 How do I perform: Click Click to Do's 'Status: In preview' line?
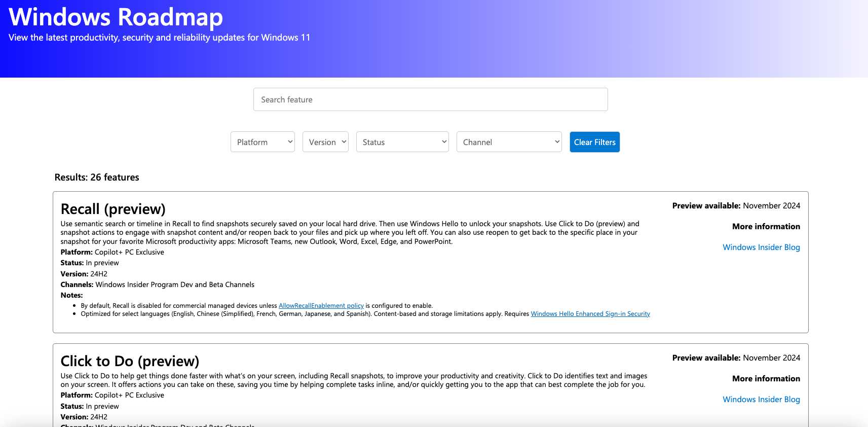coord(90,406)
